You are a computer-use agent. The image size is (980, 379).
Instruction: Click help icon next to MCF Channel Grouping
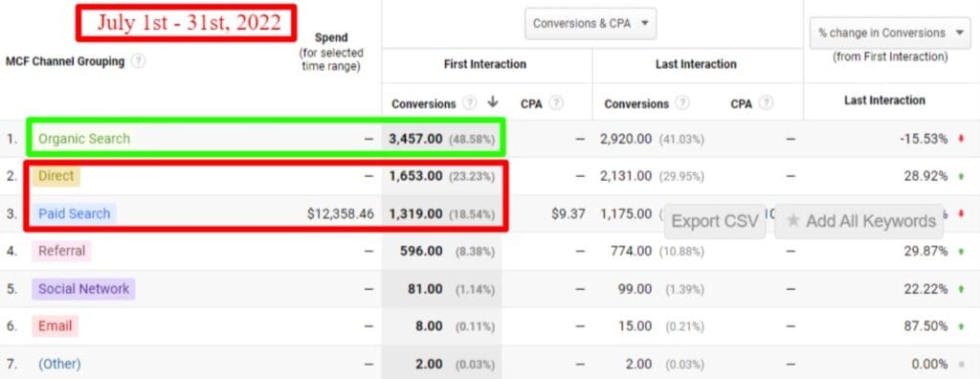[139, 62]
